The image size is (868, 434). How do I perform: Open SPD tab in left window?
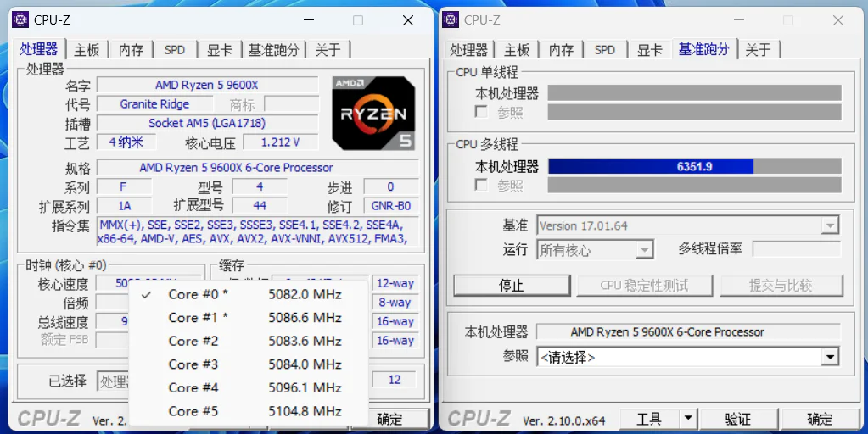(x=175, y=50)
